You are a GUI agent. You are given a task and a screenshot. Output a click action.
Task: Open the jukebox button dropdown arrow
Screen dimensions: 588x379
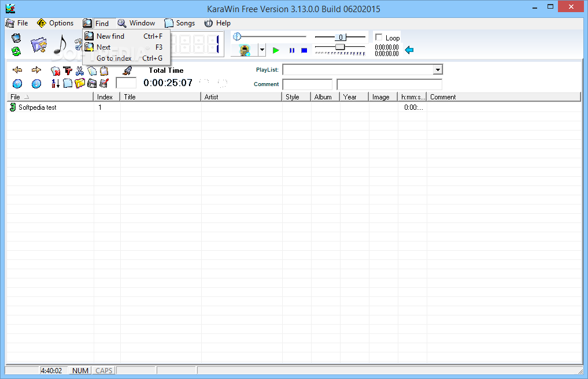(x=262, y=50)
